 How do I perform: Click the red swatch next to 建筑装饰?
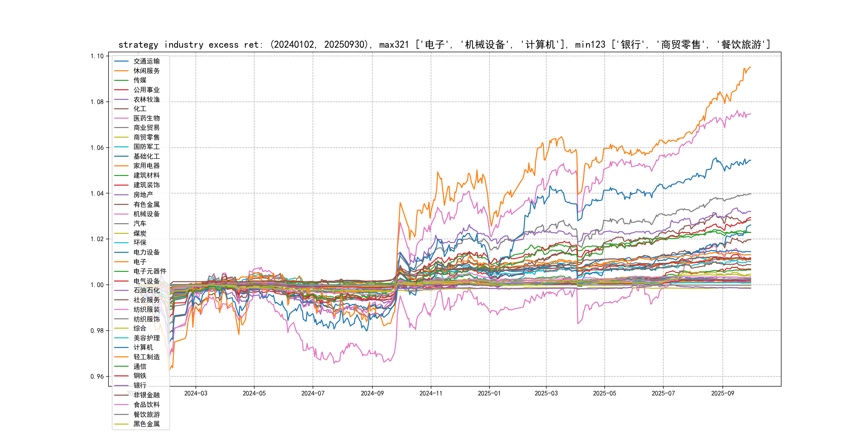[121, 185]
